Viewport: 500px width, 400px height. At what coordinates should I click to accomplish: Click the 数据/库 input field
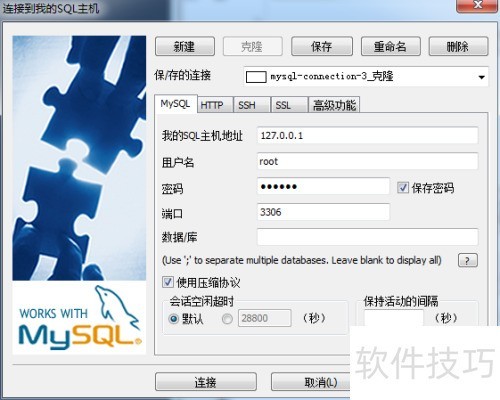click(x=367, y=237)
